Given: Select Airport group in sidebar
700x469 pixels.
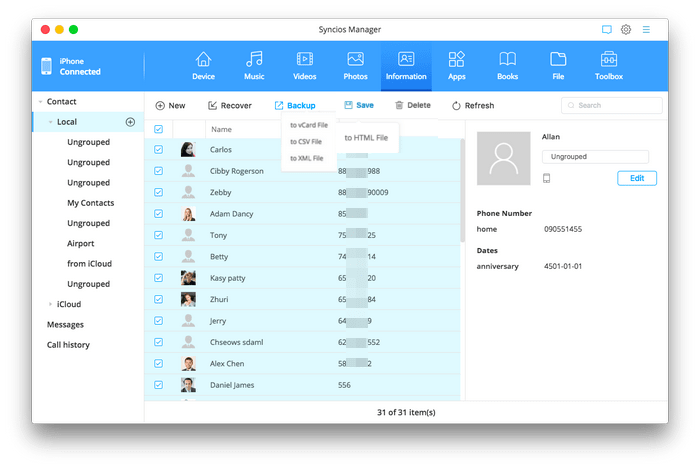Looking at the screenshot, I should tap(80, 244).
